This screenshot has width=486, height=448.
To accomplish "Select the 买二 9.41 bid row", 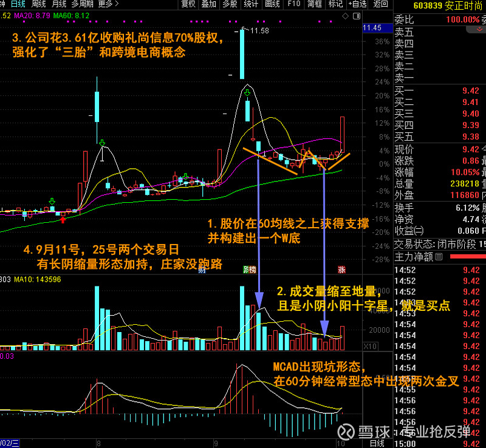I will tap(439, 102).
